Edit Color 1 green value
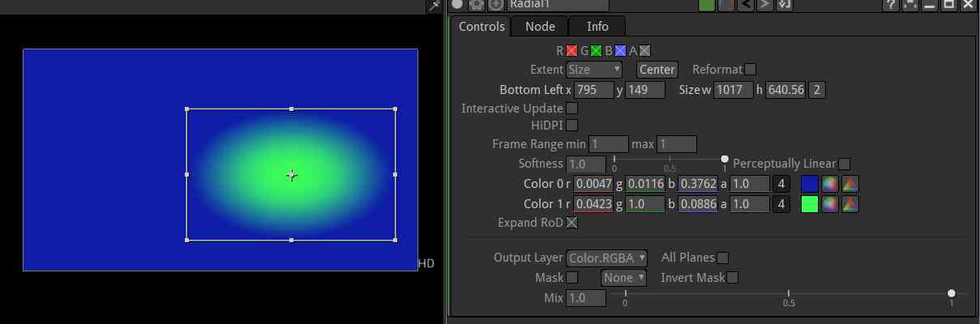The image size is (980, 324). (646, 204)
